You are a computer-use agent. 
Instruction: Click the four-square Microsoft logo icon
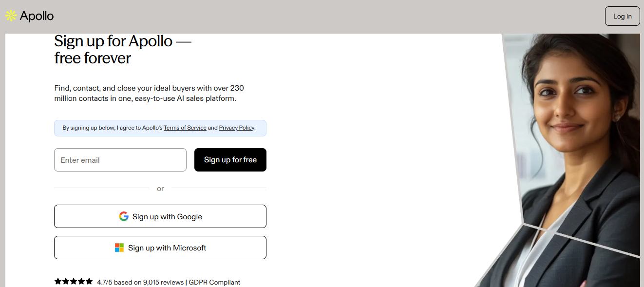pyautogui.click(x=119, y=248)
